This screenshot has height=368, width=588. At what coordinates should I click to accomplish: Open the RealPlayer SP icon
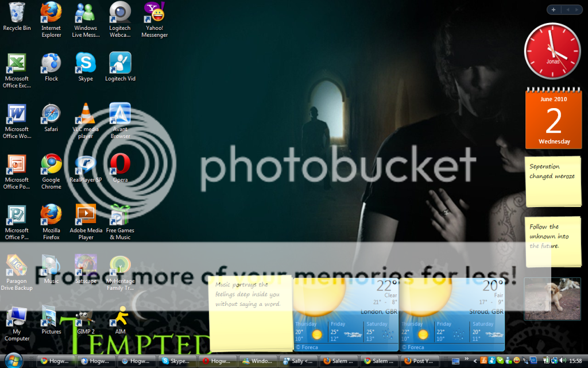point(86,168)
